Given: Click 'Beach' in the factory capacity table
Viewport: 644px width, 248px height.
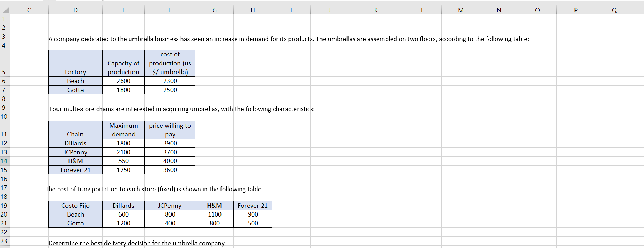Looking at the screenshot, I should [x=75, y=81].
